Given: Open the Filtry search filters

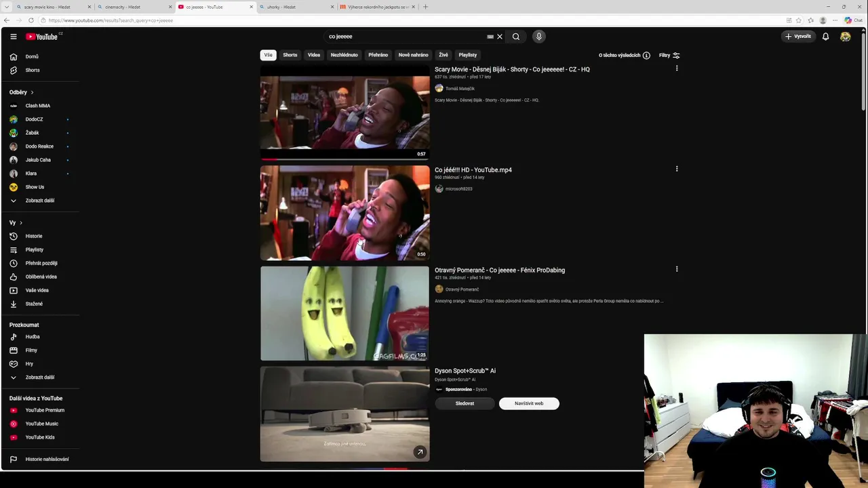Looking at the screenshot, I should click(669, 56).
